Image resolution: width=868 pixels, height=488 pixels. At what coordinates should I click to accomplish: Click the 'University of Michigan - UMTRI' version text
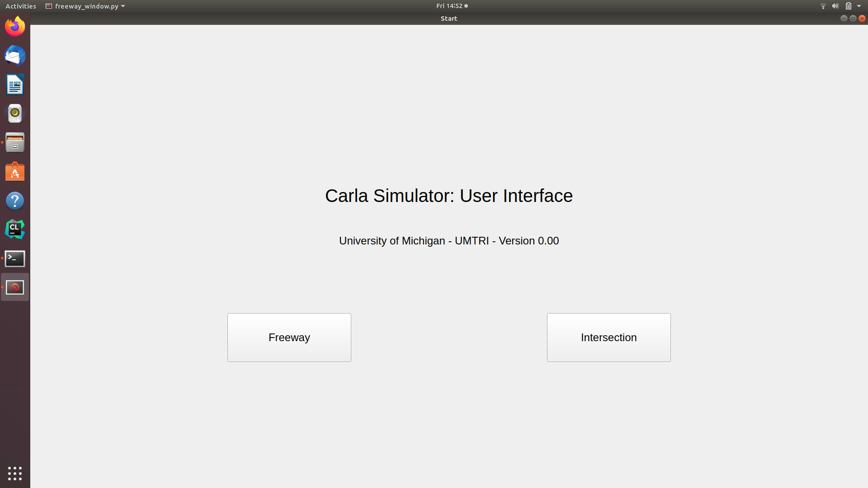[449, 241]
